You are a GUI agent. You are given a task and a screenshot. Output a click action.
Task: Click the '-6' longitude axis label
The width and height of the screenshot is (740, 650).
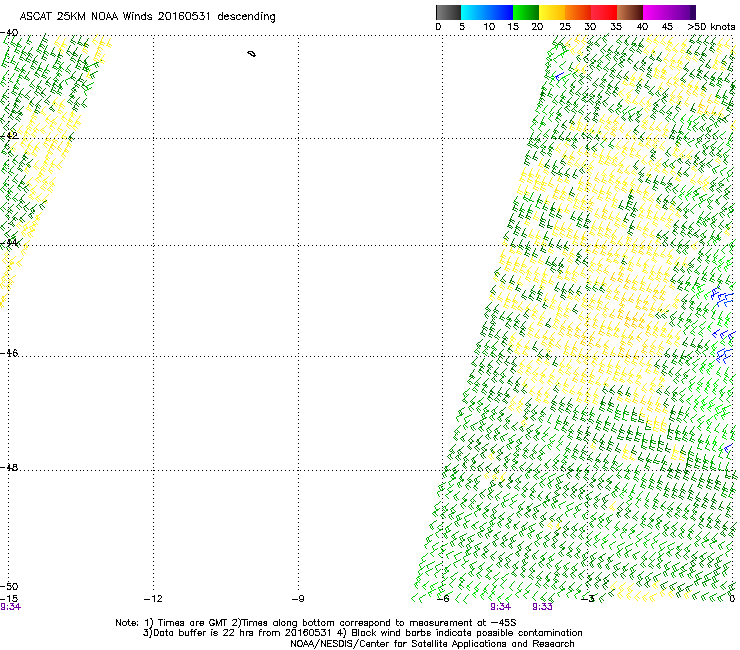point(442,599)
